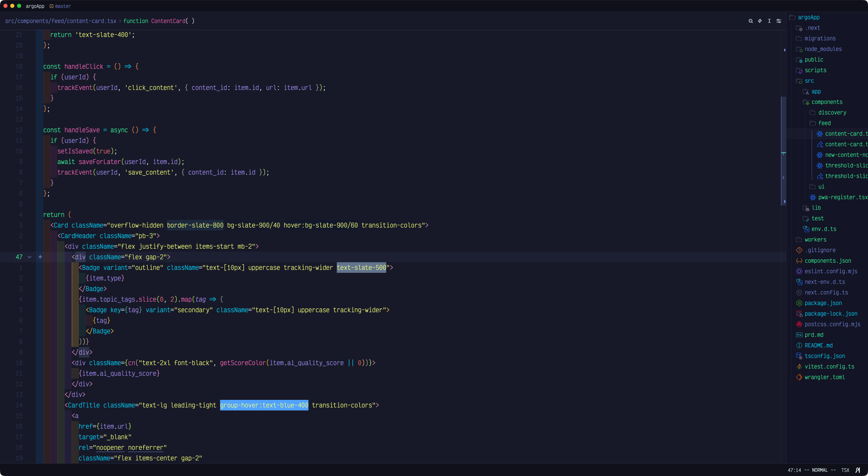Image resolution: width=868 pixels, height=476 pixels.
Task: Click the function ContentCard breadcrumb symbol
Action: click(x=159, y=21)
